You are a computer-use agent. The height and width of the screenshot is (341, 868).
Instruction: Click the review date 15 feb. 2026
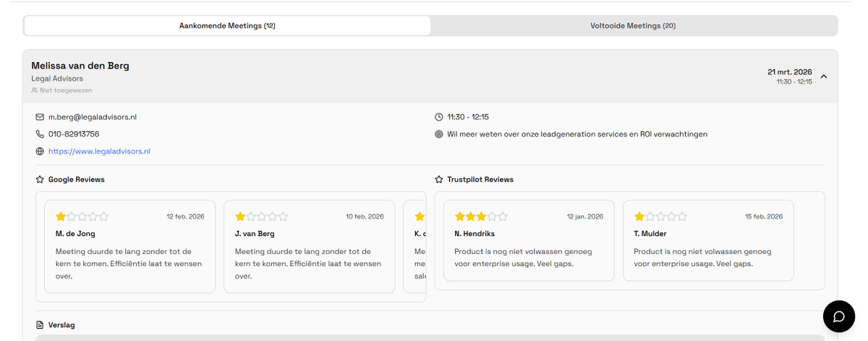coord(764,216)
